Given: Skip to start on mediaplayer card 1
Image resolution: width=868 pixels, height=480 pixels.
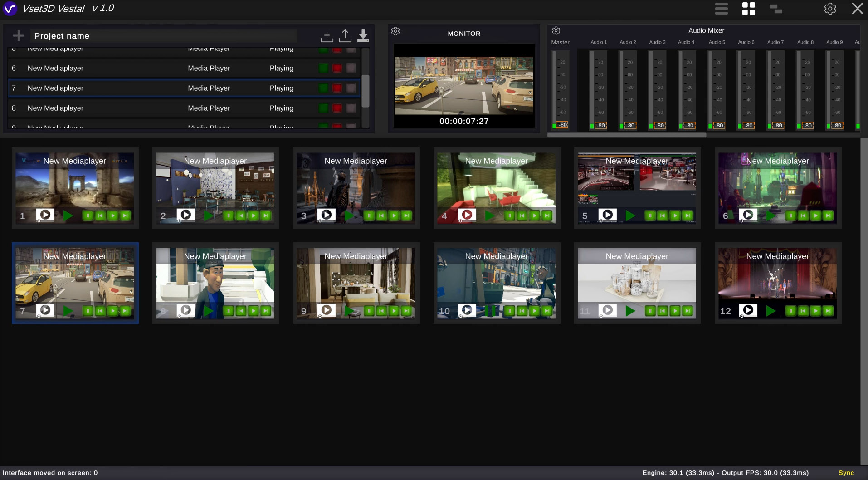Looking at the screenshot, I should coord(101,216).
